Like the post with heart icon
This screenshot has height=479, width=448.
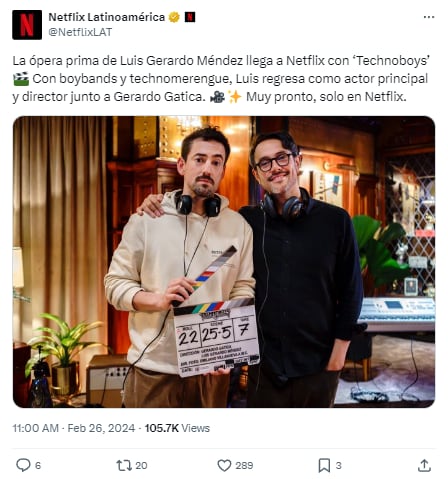coord(224,465)
